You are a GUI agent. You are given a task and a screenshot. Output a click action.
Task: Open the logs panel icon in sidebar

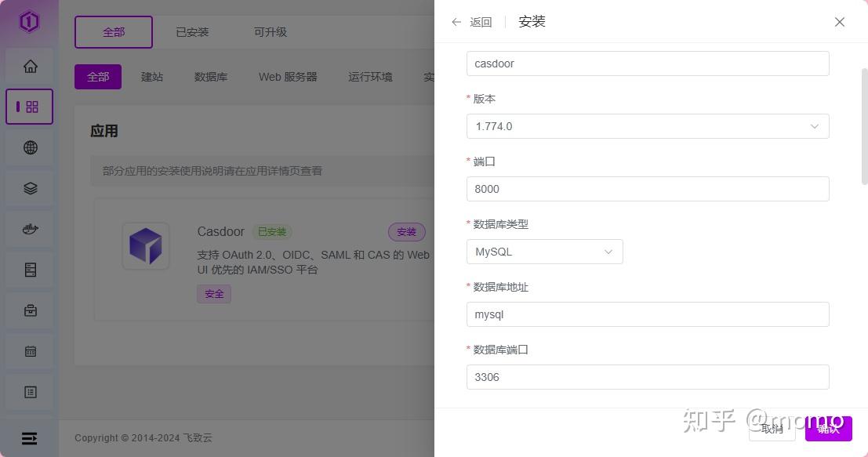(29, 391)
